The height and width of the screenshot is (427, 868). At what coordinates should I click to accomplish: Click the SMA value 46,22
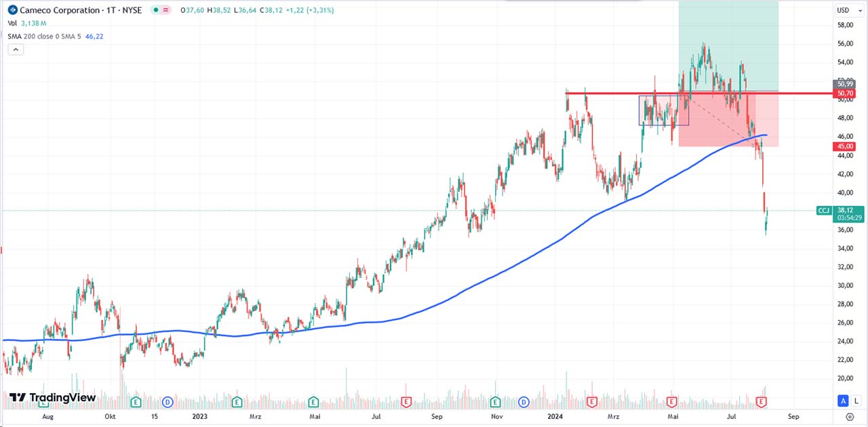pyautogui.click(x=93, y=36)
